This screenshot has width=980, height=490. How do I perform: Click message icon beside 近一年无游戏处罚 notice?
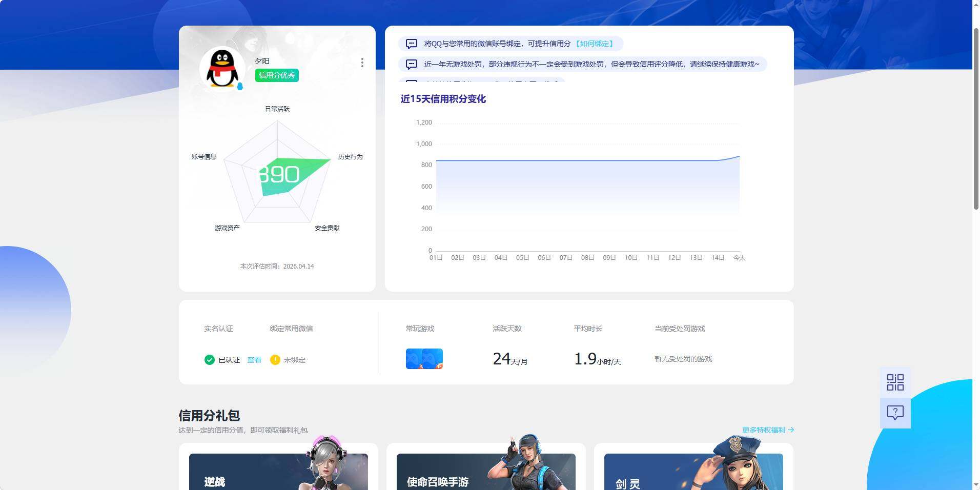(x=411, y=65)
